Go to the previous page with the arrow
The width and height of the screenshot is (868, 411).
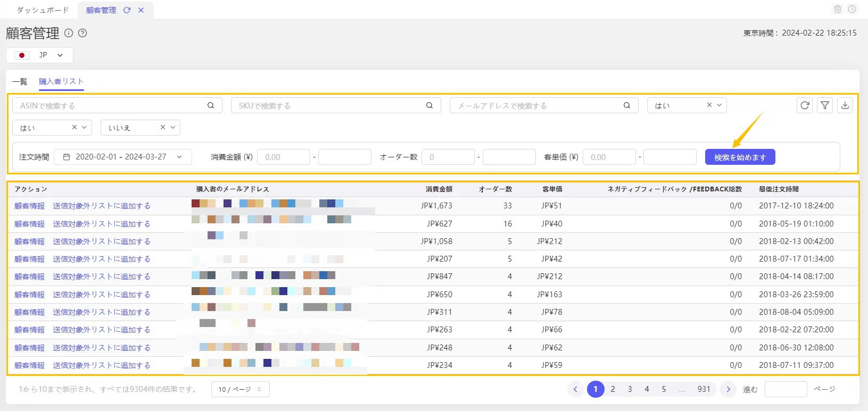pyautogui.click(x=575, y=389)
